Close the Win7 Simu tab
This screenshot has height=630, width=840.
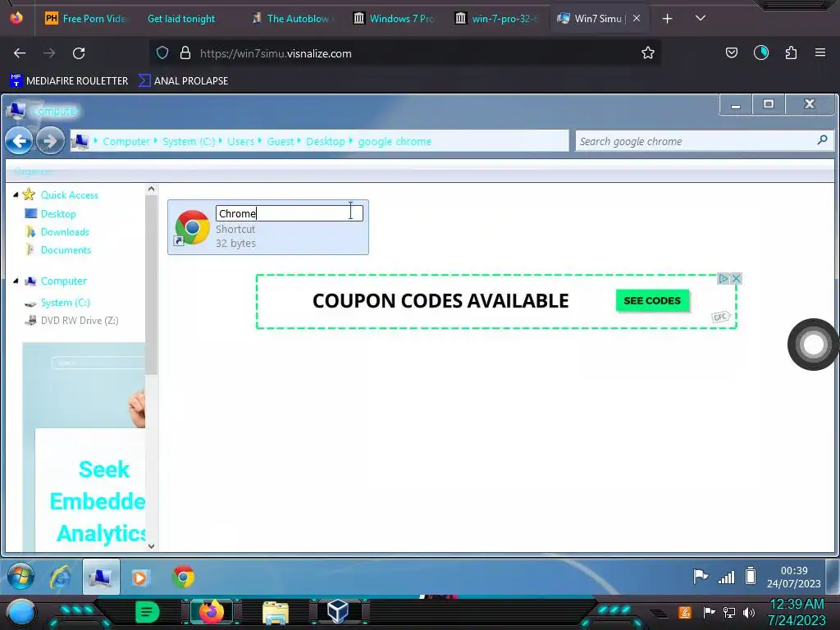637,18
